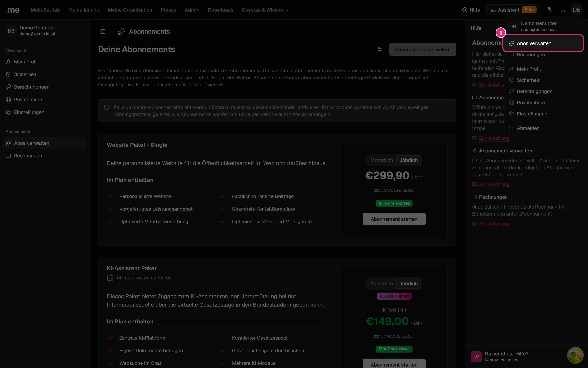Open Mein Profil in the left sidebar
This screenshot has height=368, width=588.
coord(45,62)
